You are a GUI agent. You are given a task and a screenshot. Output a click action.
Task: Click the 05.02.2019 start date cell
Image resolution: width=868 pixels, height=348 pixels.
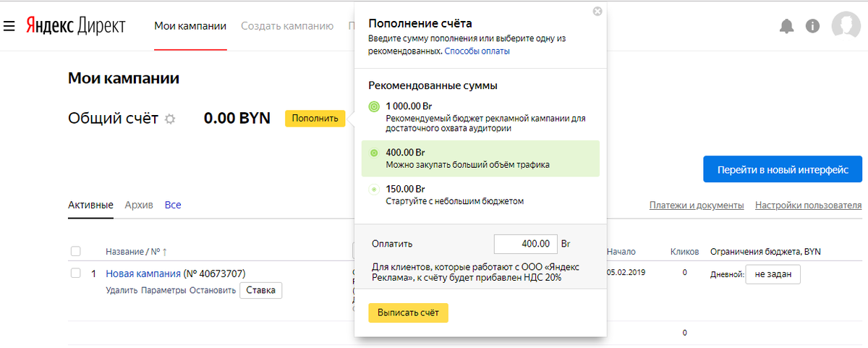(x=626, y=273)
